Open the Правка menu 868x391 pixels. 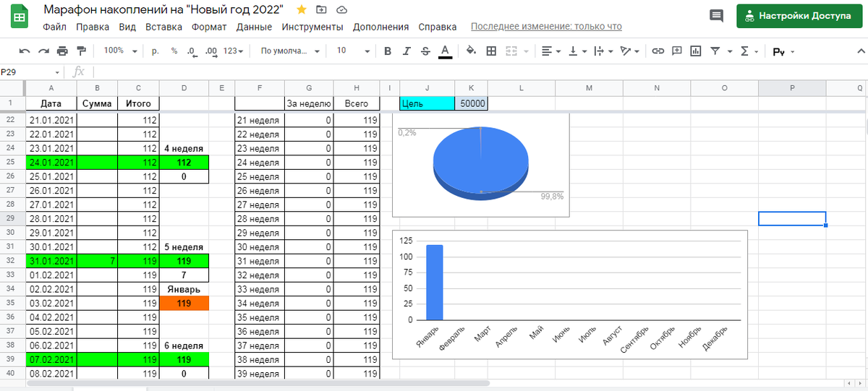pos(93,27)
